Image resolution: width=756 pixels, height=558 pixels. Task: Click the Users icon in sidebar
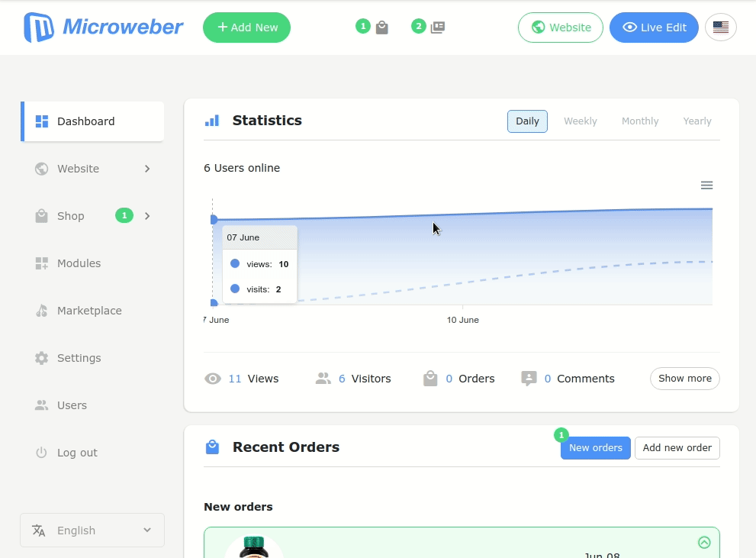click(41, 405)
